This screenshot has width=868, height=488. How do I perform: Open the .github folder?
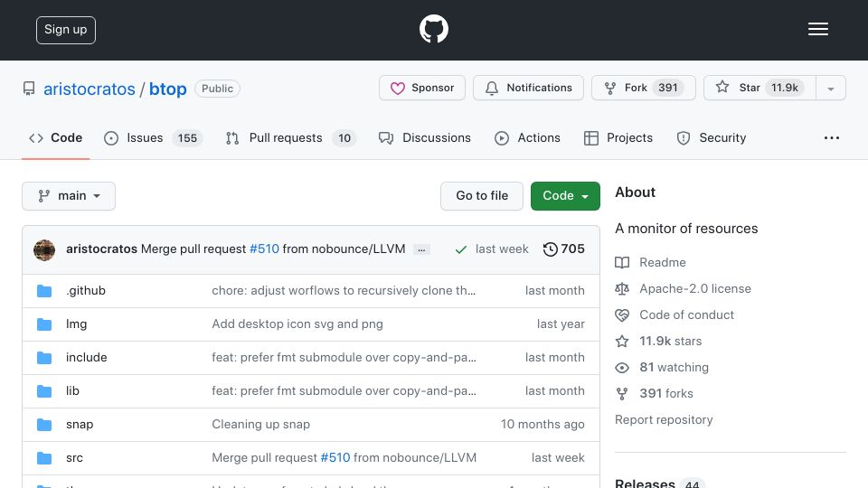pyautogui.click(x=86, y=290)
